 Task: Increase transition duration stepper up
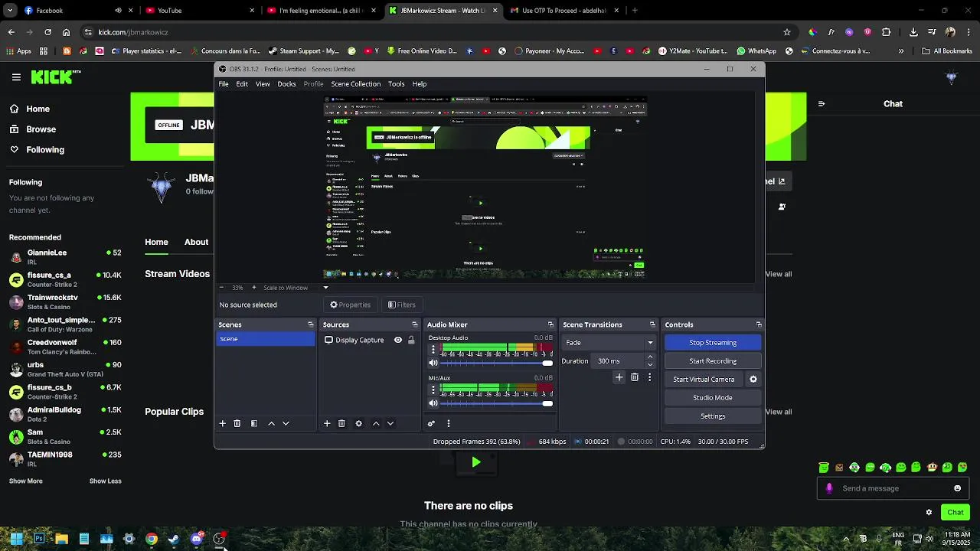coord(650,357)
